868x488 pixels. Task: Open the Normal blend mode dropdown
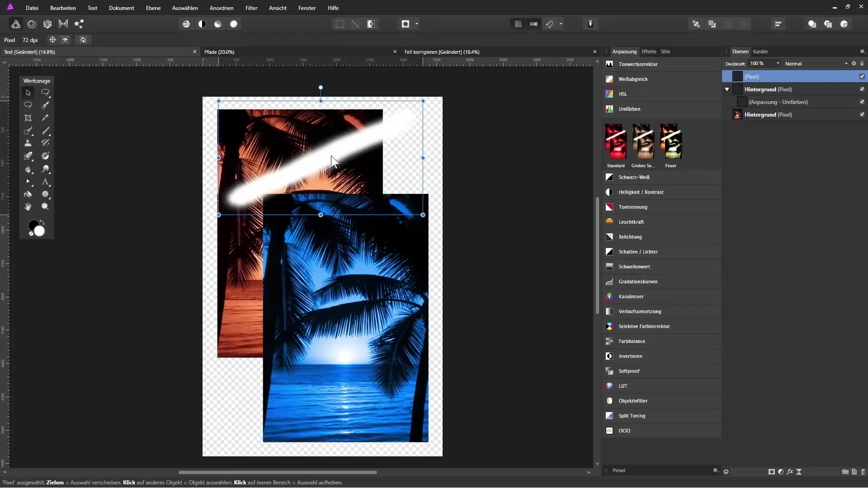point(816,64)
